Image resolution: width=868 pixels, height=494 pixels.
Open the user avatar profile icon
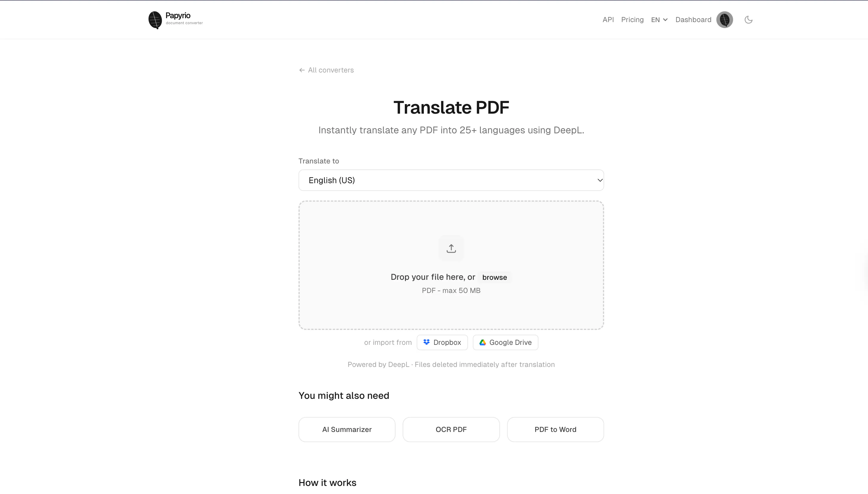click(724, 20)
